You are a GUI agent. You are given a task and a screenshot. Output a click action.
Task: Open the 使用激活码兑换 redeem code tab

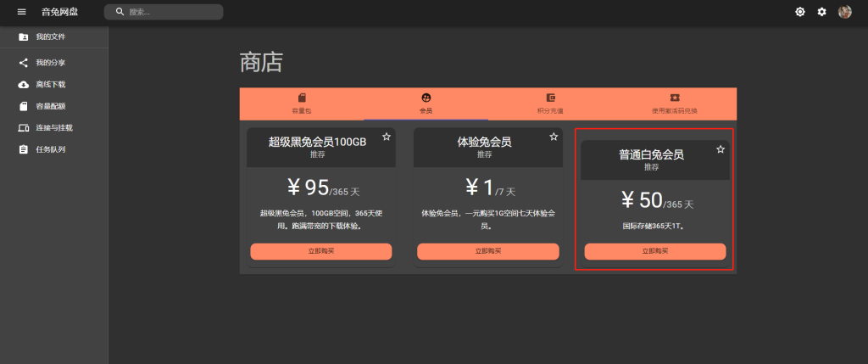click(675, 104)
